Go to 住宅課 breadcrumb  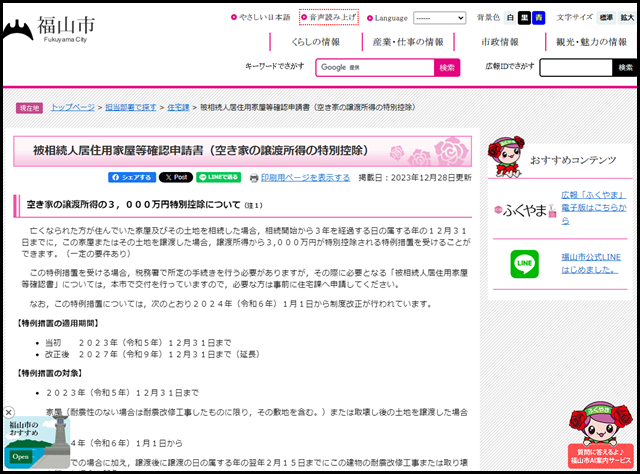click(178, 107)
